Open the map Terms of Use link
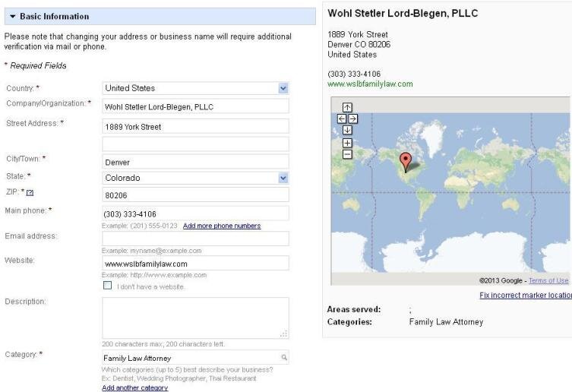572x392 pixels. pyautogui.click(x=548, y=280)
